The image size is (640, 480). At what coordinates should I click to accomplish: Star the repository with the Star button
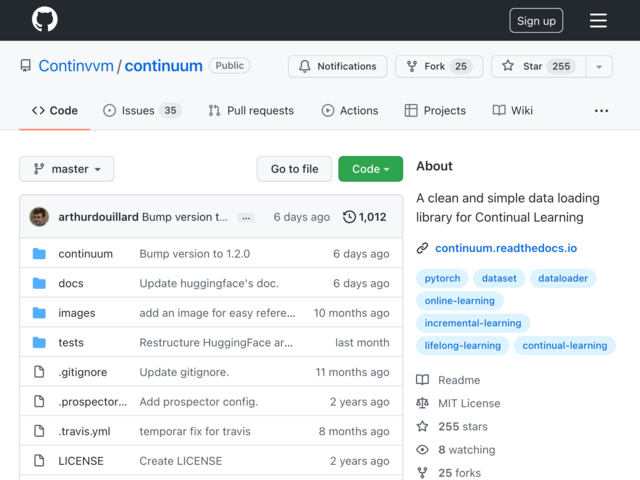click(539, 66)
